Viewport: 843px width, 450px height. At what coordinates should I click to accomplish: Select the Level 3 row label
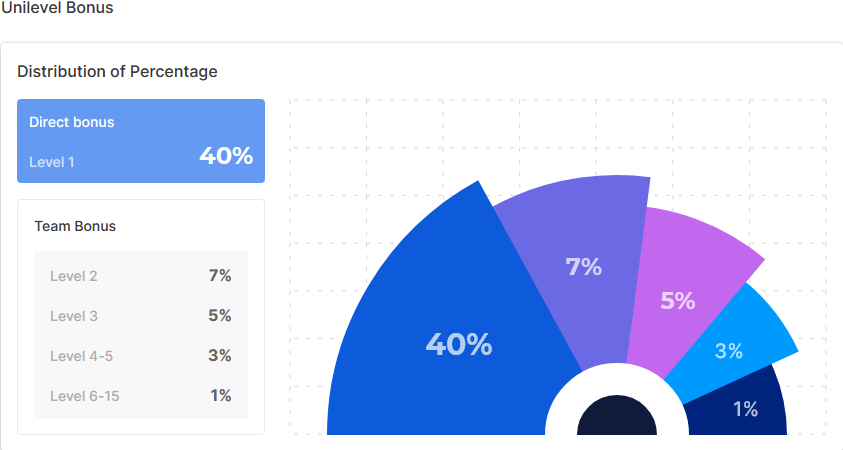point(74,316)
